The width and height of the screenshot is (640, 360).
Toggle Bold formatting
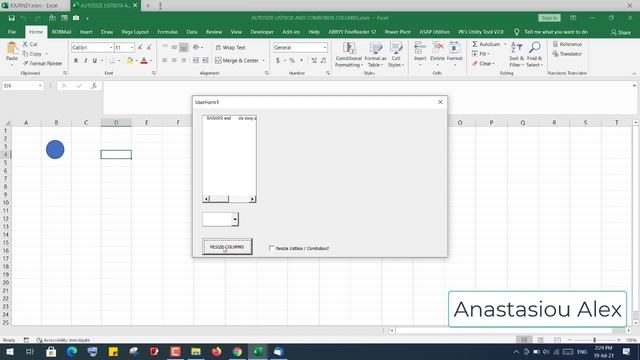click(x=76, y=60)
